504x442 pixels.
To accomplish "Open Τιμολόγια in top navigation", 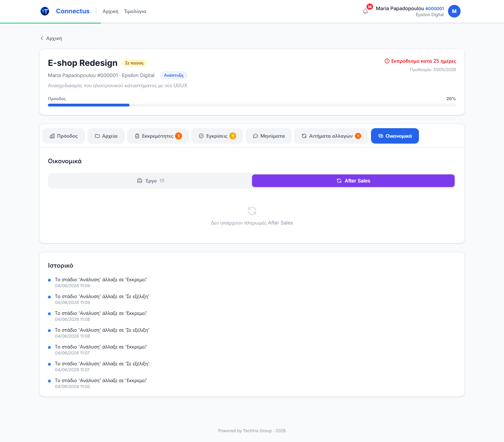I will click(x=135, y=11).
